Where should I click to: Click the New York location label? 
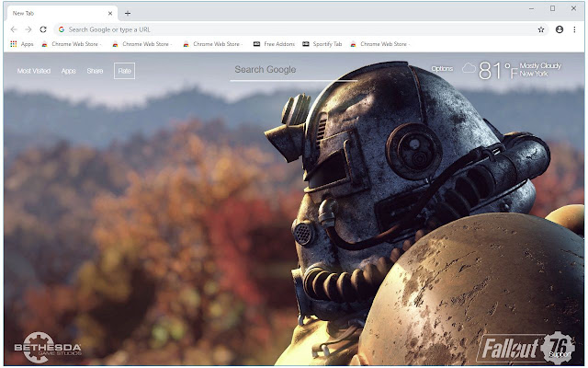[534, 74]
